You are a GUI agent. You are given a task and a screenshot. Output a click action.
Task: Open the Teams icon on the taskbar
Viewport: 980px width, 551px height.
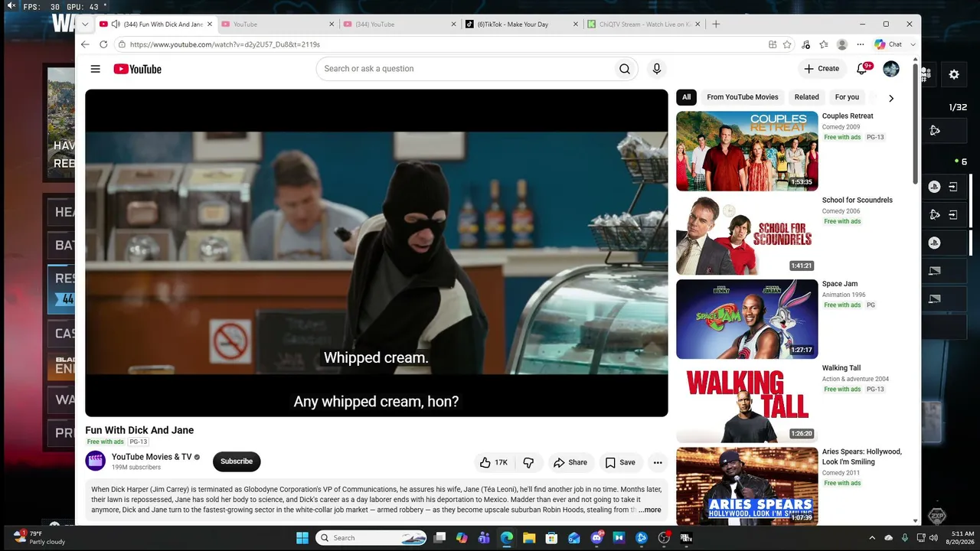point(484,538)
